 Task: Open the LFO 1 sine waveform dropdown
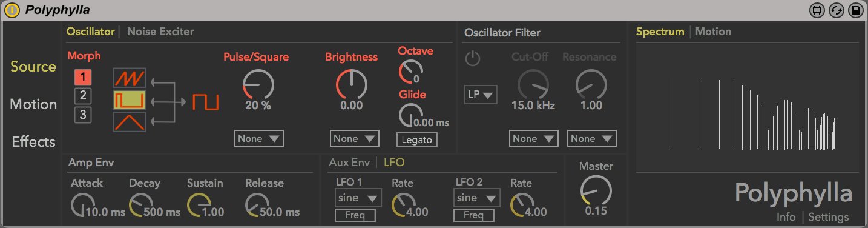tap(358, 198)
